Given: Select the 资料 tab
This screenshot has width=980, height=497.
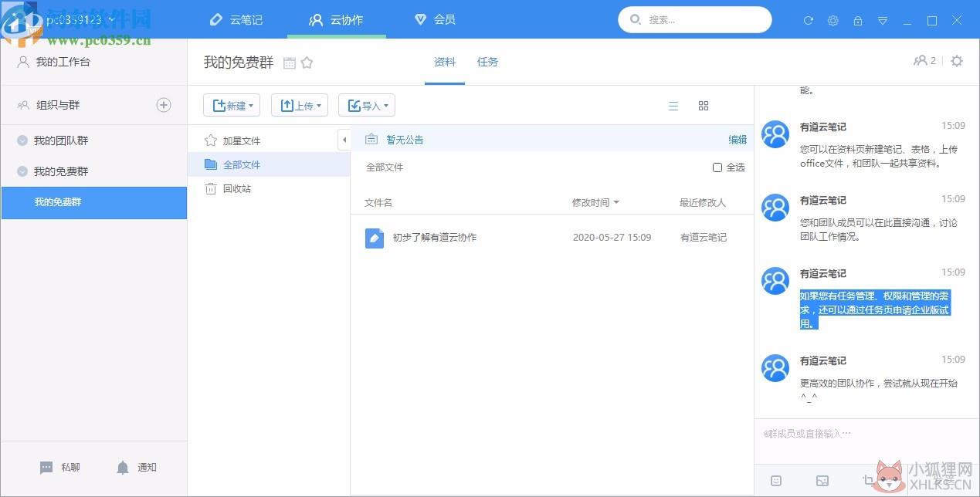Looking at the screenshot, I should click(445, 62).
